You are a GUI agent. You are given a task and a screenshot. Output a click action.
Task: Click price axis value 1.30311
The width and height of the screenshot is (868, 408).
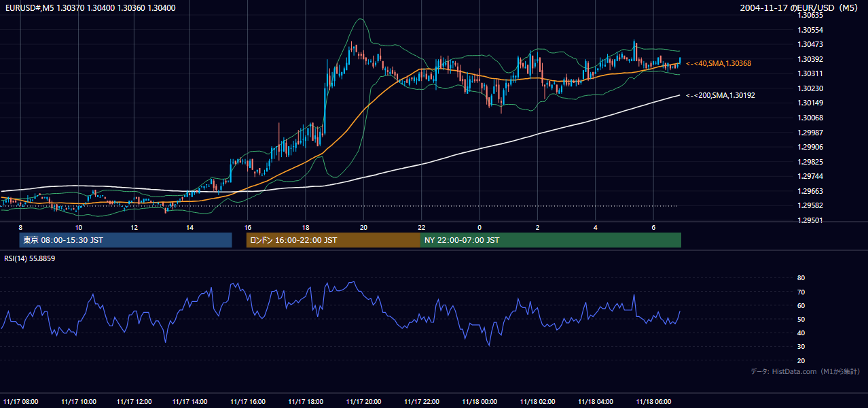810,73
